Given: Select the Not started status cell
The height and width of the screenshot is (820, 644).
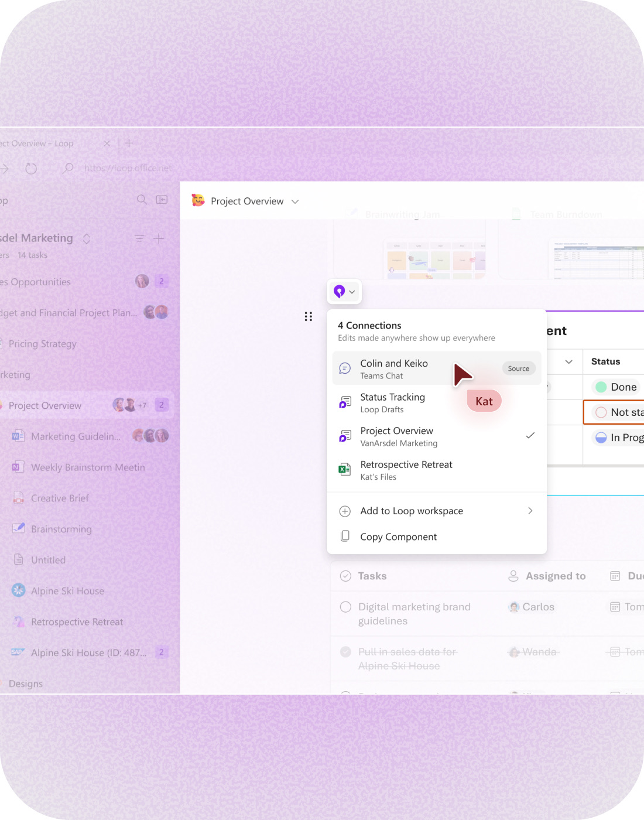Looking at the screenshot, I should coord(614,412).
